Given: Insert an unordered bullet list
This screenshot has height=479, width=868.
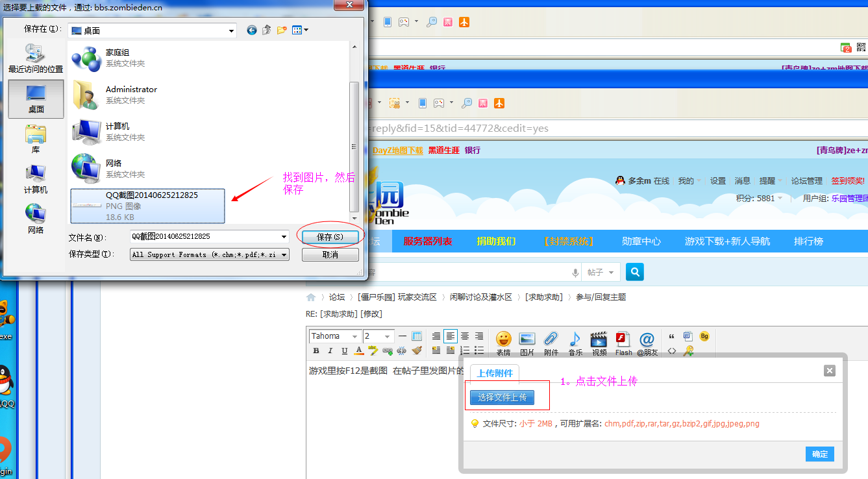Looking at the screenshot, I should point(479,350).
